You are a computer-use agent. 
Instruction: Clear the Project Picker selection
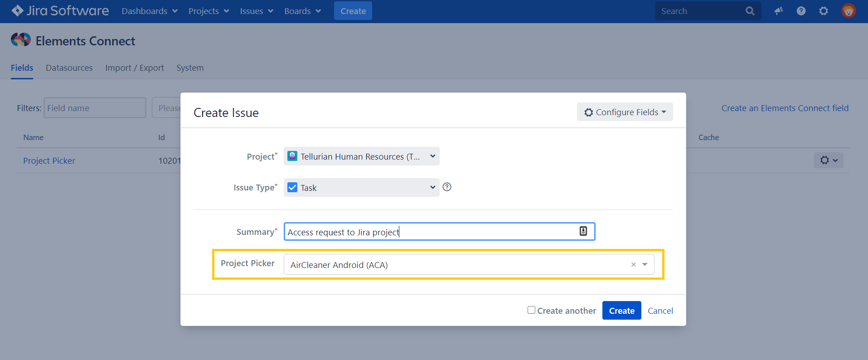(x=633, y=265)
